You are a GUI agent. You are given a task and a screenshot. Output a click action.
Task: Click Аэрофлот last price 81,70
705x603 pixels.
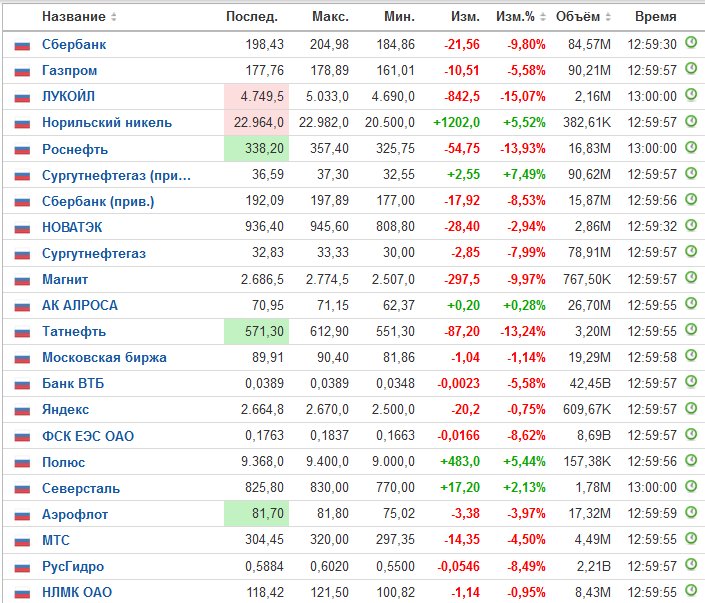pyautogui.click(x=256, y=513)
